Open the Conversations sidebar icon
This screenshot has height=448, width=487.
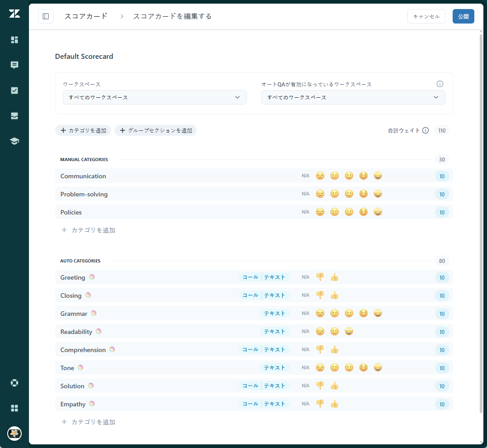[x=14, y=65]
